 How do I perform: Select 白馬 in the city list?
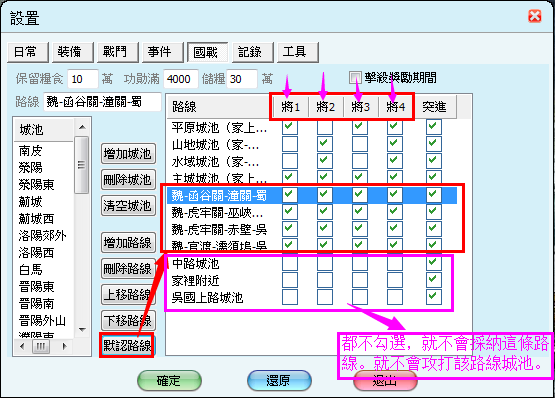(x=30, y=269)
